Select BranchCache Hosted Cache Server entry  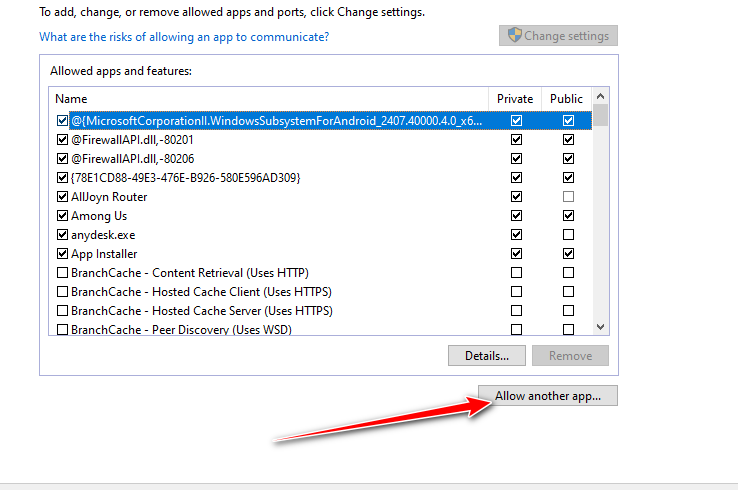click(x=201, y=311)
